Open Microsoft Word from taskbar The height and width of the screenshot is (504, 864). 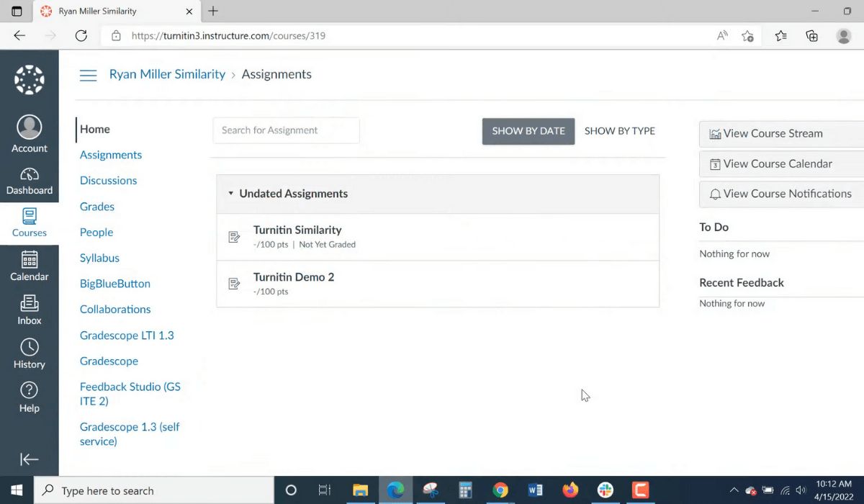coord(535,490)
